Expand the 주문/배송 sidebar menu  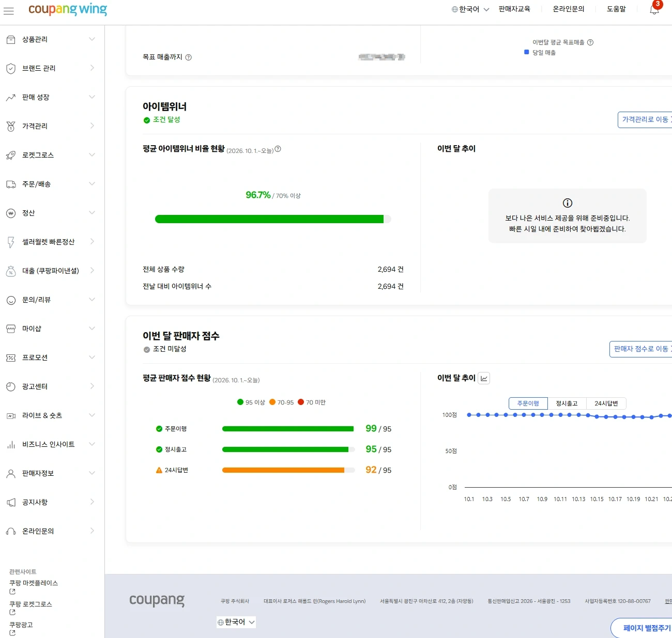click(x=92, y=184)
